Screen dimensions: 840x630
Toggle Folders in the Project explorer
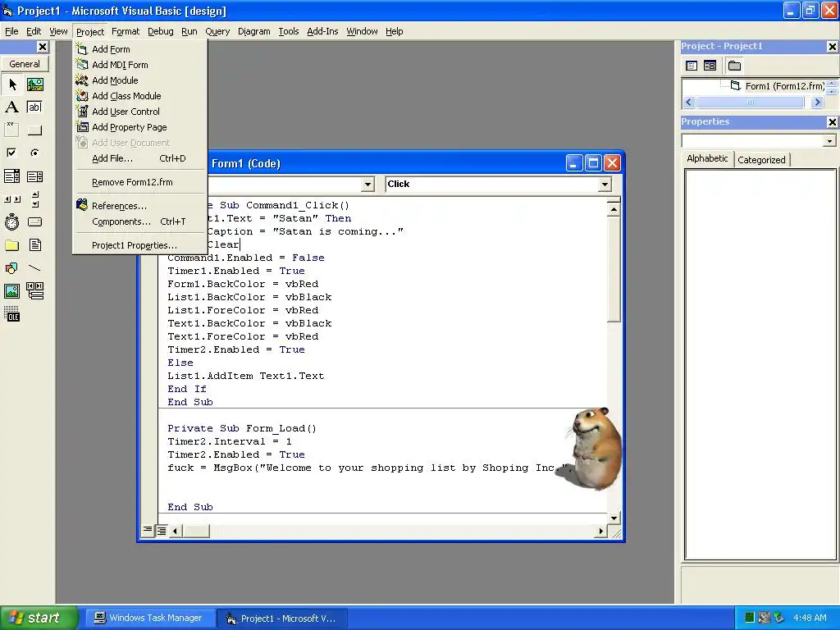point(734,66)
